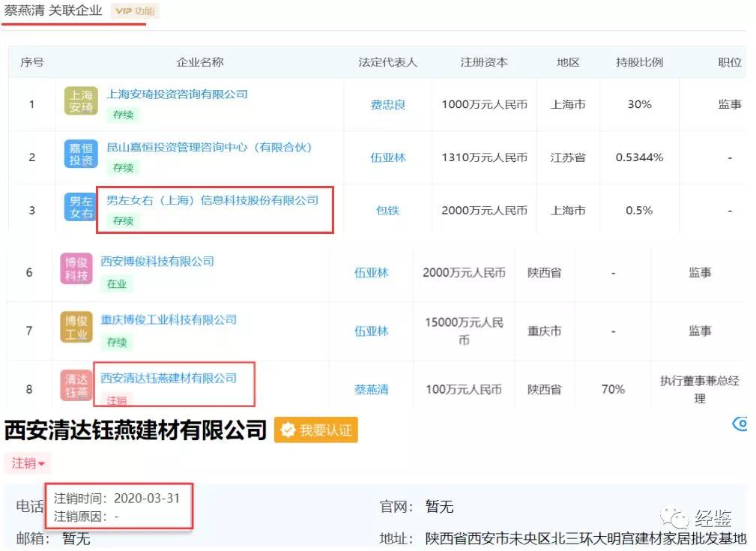756x551 pixels.
Task: Click the checkmark icon inside 我要认证
Action: tap(288, 430)
